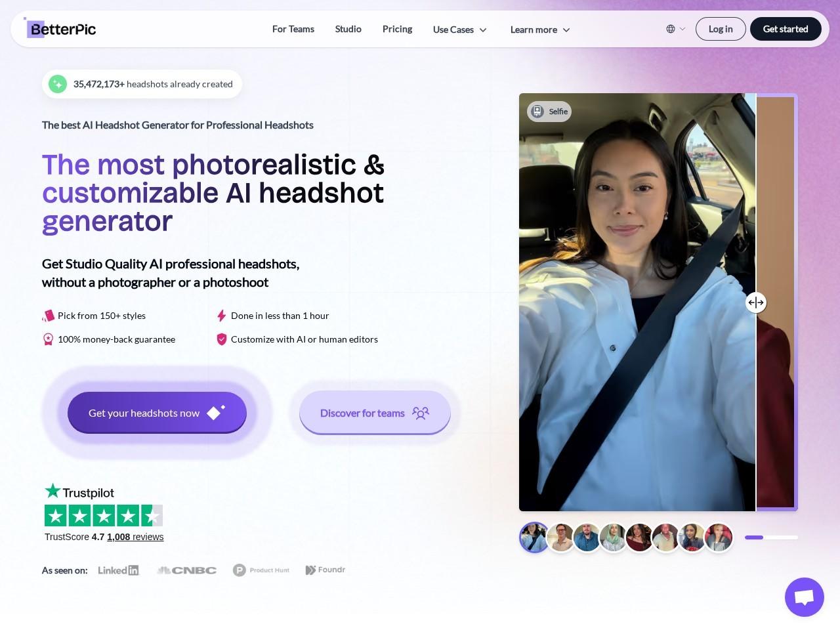Viewport: 840px width, 630px height.
Task: Open the 1,008 reviews link
Action: click(x=135, y=537)
